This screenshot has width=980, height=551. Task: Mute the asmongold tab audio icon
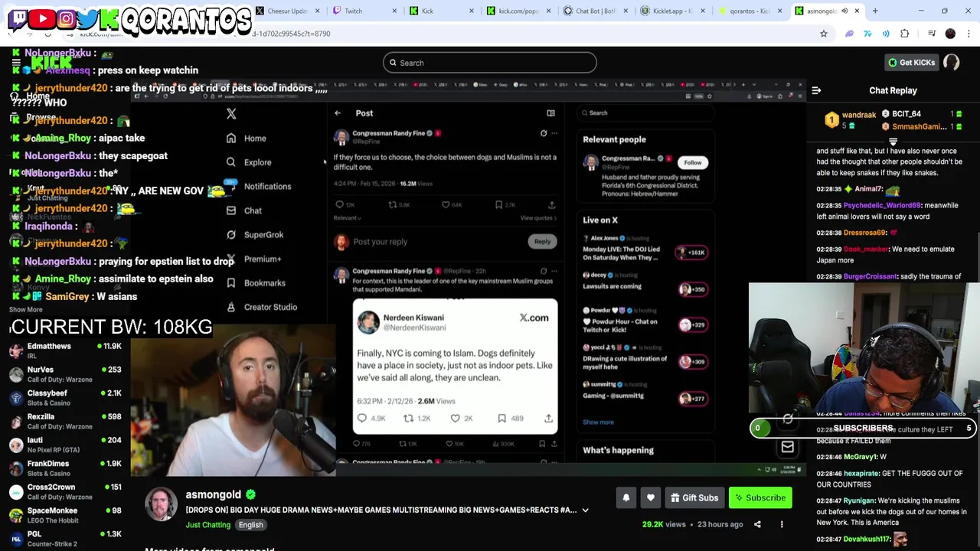pyautogui.click(x=844, y=11)
